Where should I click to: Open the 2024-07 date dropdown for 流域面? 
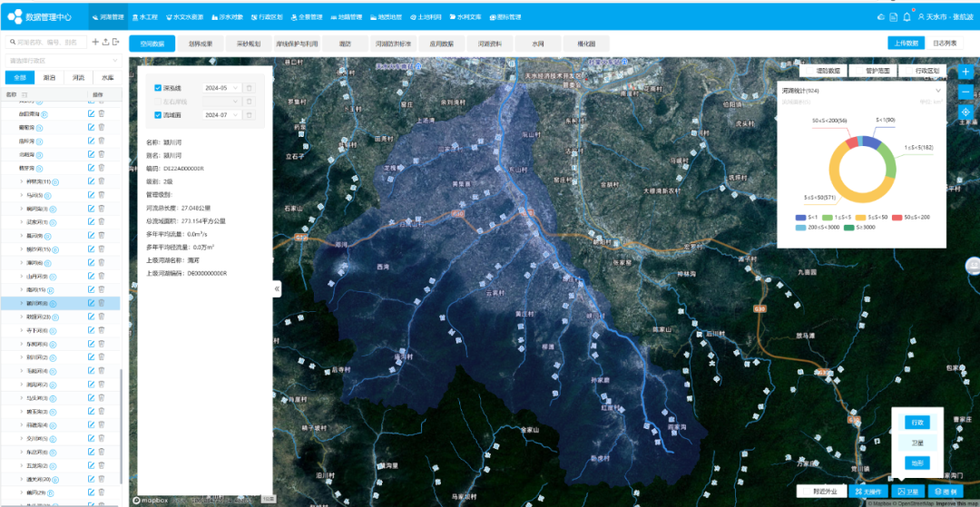(222, 115)
